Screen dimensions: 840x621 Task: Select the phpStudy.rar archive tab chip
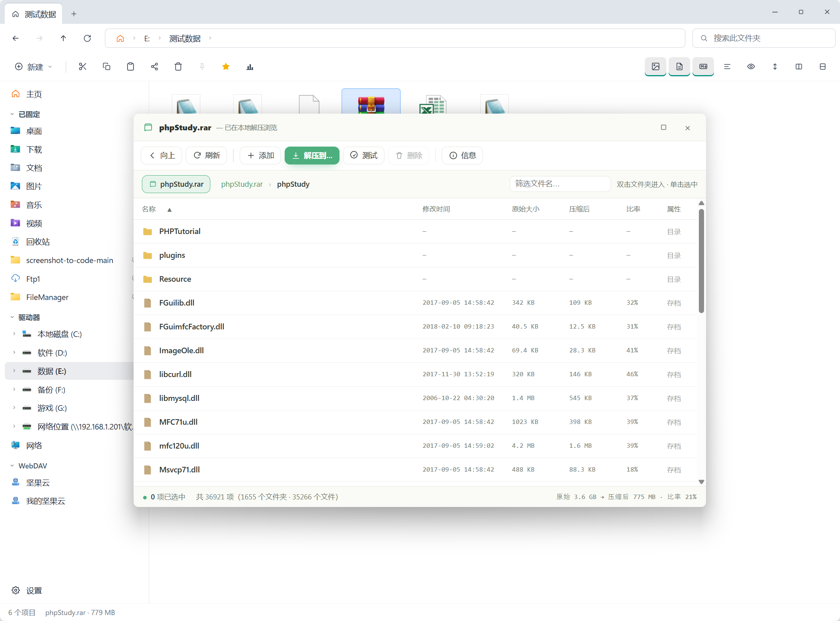(176, 184)
